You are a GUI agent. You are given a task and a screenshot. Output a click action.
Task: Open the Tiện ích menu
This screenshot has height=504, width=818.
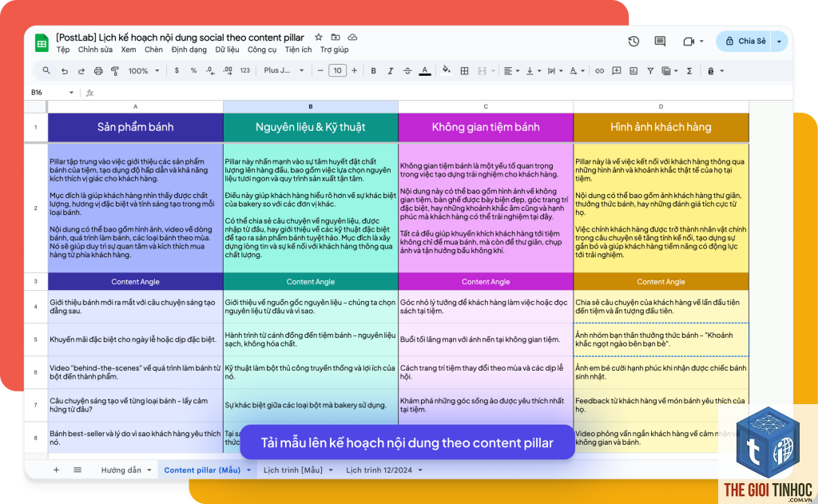point(299,50)
